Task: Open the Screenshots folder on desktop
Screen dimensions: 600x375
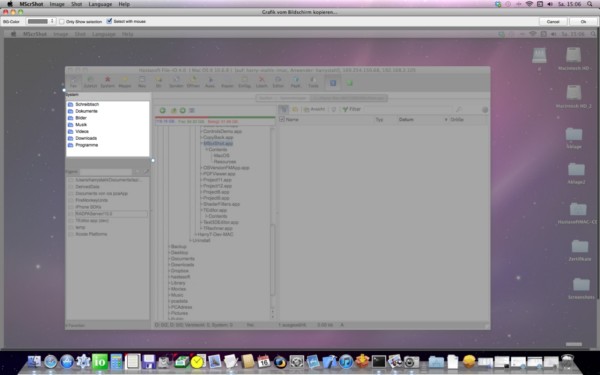Action: [581, 289]
